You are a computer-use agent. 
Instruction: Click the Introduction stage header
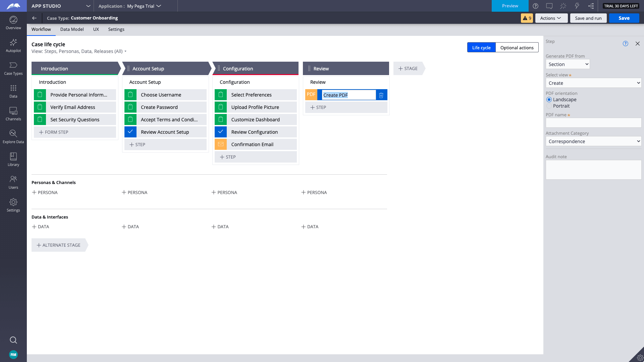[x=75, y=68]
